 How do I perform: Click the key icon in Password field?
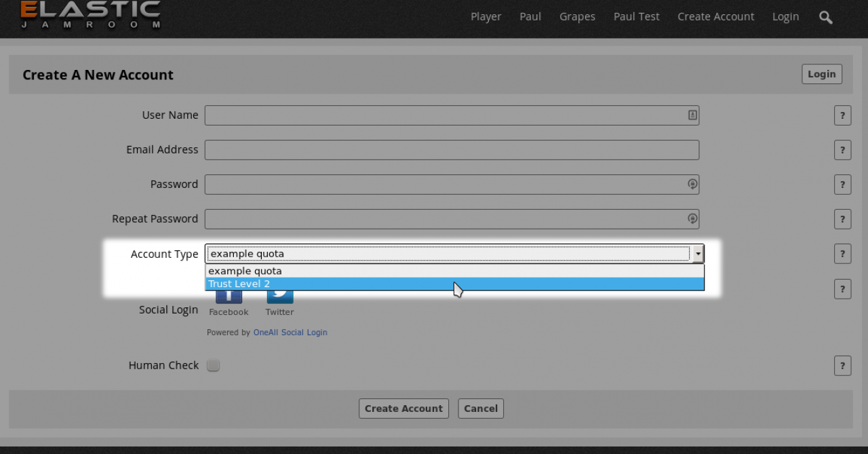coord(692,184)
